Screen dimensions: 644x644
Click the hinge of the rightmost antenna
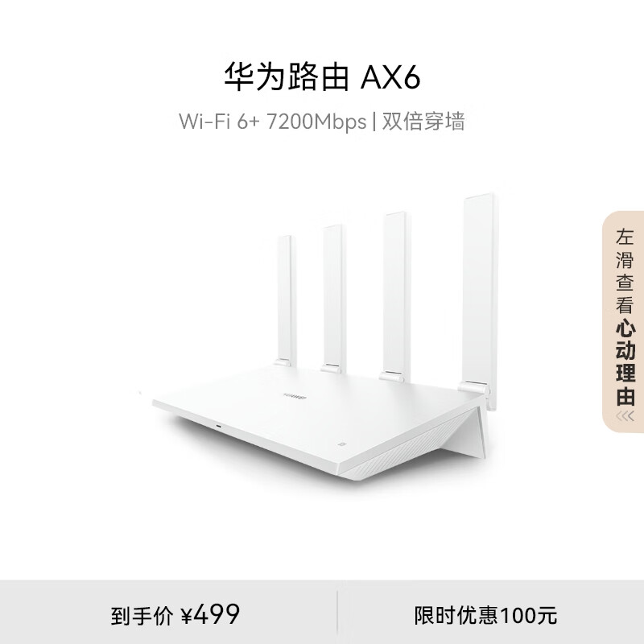[x=473, y=388]
